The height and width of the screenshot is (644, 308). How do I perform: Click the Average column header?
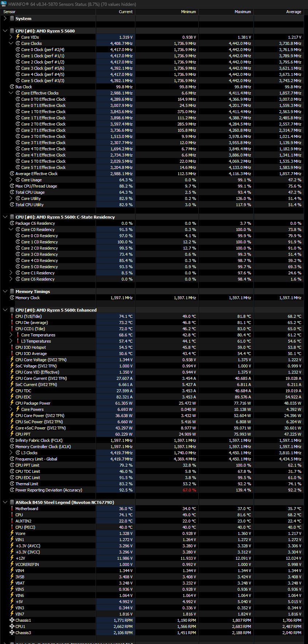(279, 12)
